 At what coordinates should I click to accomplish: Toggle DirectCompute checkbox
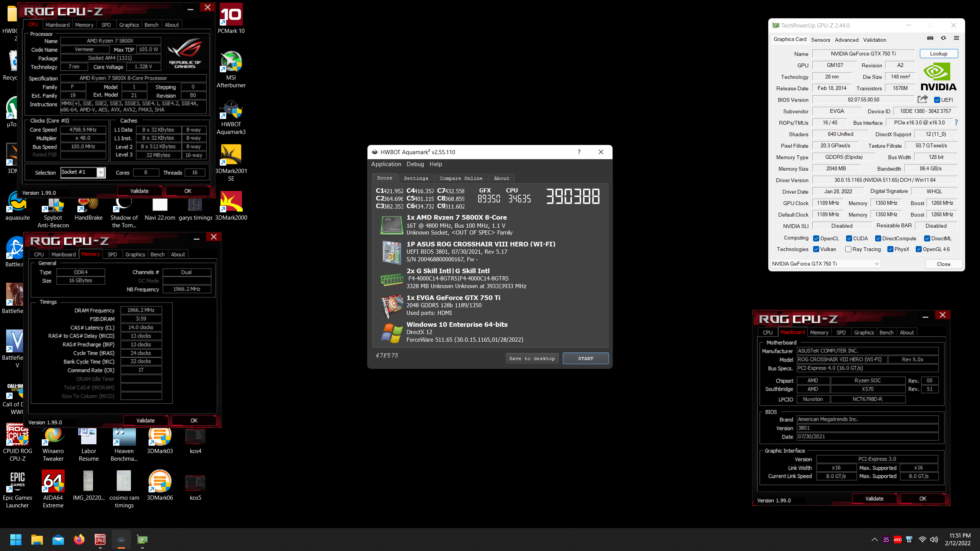click(878, 238)
